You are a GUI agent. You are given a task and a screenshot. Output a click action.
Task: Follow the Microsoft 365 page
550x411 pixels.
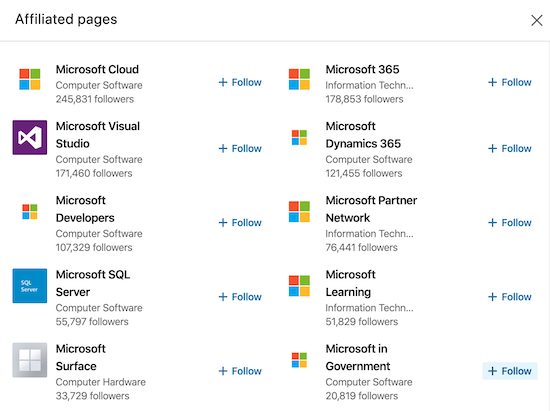point(510,82)
